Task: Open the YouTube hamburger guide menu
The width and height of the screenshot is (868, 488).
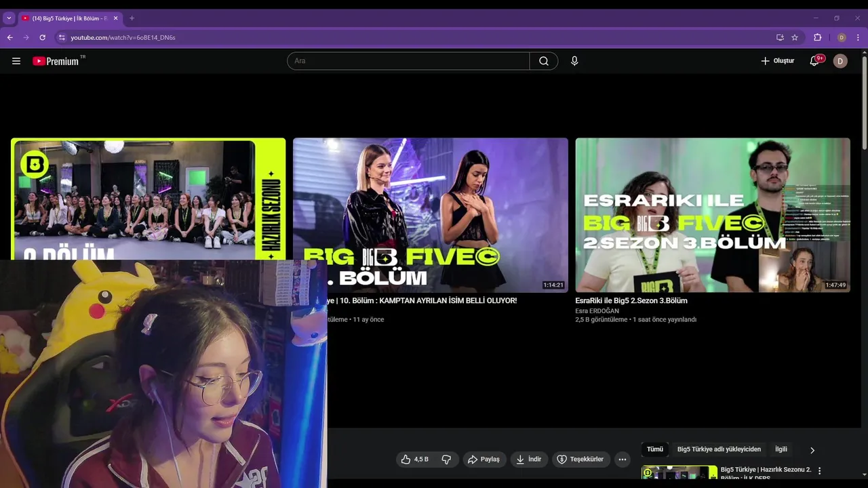Action: [x=16, y=61]
